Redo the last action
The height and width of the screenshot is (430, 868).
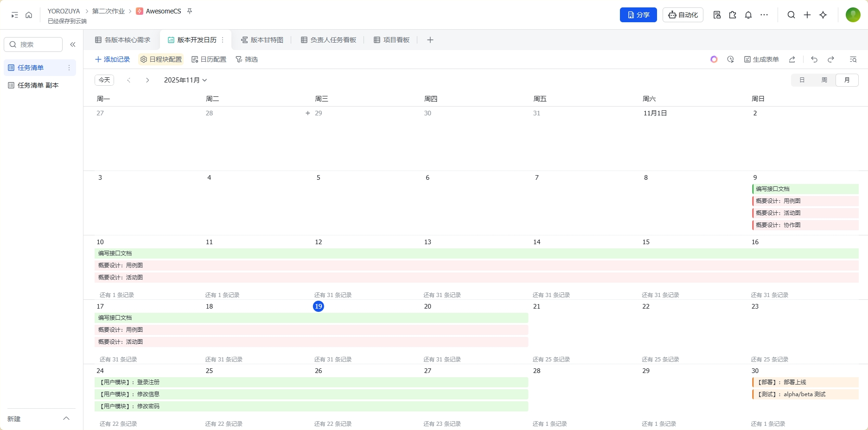(x=831, y=59)
